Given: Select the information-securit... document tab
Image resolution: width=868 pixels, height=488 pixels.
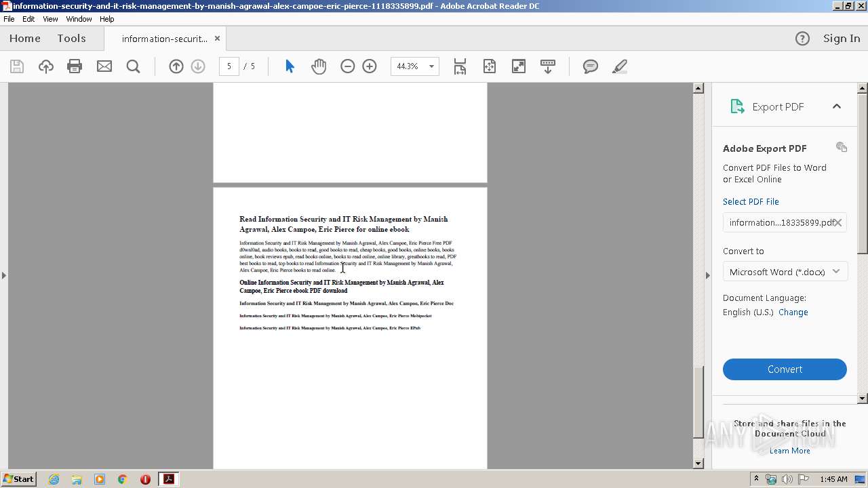Looking at the screenshot, I should click(164, 39).
